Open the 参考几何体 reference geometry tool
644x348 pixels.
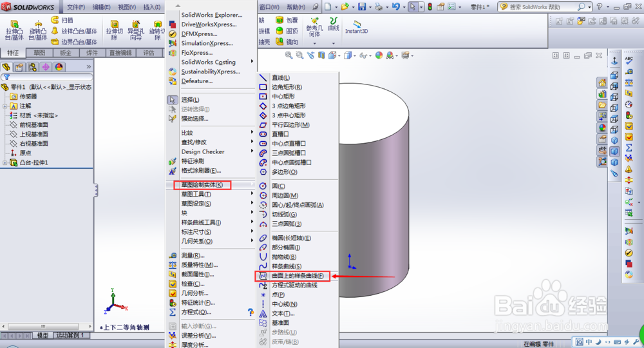pyautogui.click(x=315, y=27)
